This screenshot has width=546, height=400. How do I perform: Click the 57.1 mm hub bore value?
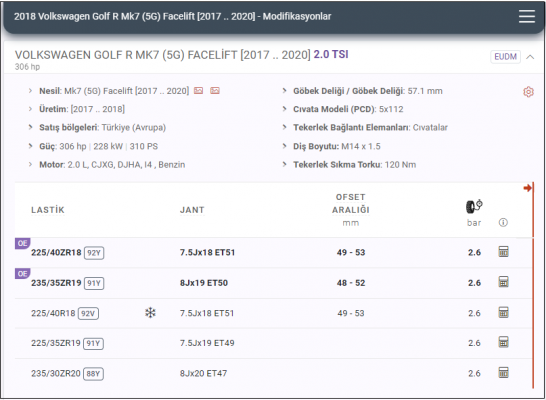coord(425,91)
